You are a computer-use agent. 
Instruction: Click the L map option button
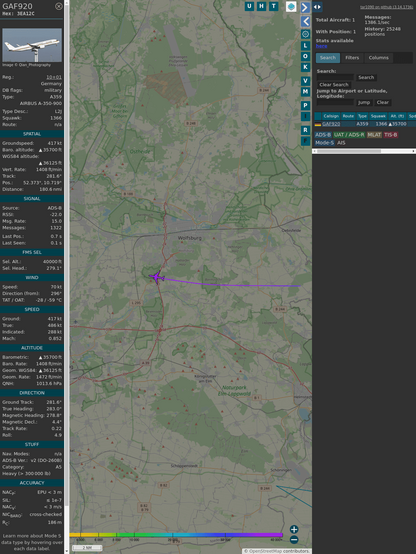[305, 46]
